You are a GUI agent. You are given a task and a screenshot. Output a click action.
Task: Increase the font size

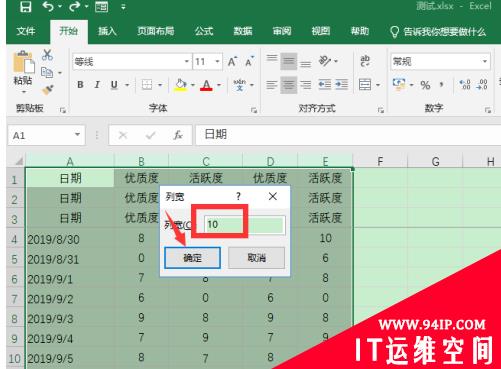coord(232,62)
